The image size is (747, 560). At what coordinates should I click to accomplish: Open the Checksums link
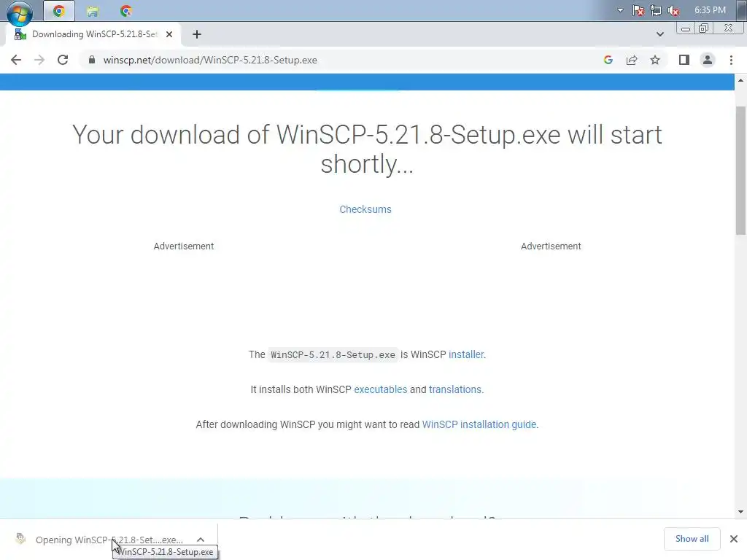[365, 209]
